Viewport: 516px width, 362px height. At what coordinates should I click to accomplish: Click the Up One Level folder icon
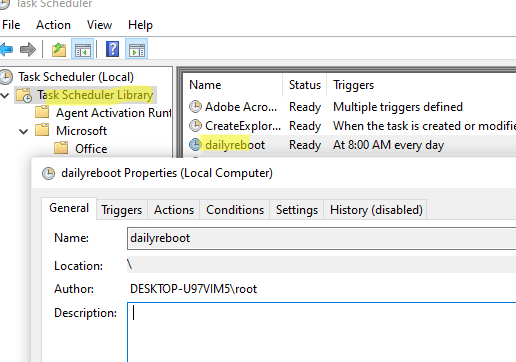(x=59, y=50)
